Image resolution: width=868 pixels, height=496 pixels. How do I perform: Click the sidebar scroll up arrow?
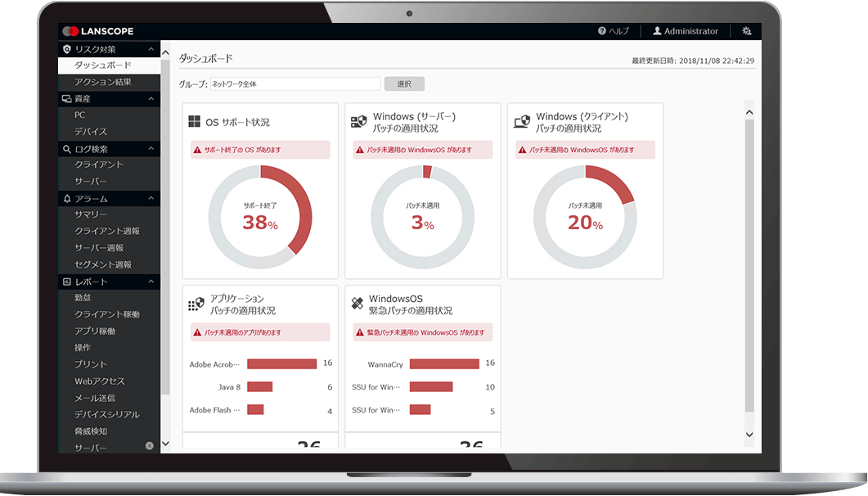165,52
